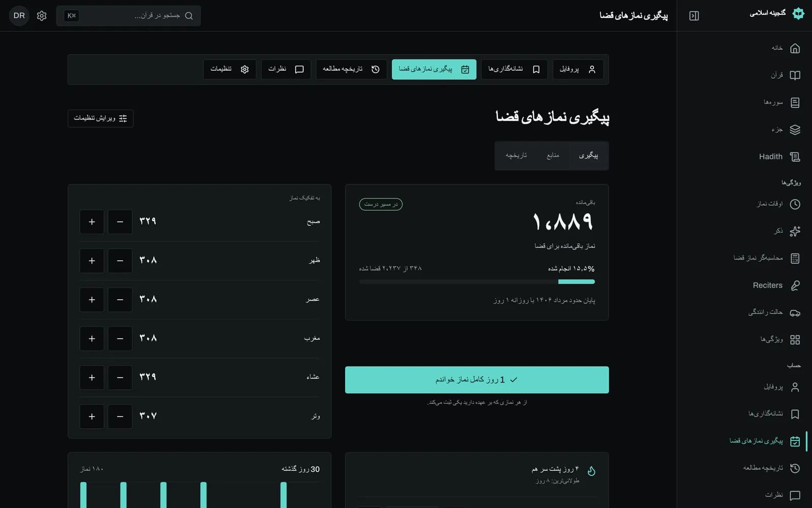Open the Surahs (سوره‌ها) sidebar icon
812x508 pixels.
click(x=795, y=103)
